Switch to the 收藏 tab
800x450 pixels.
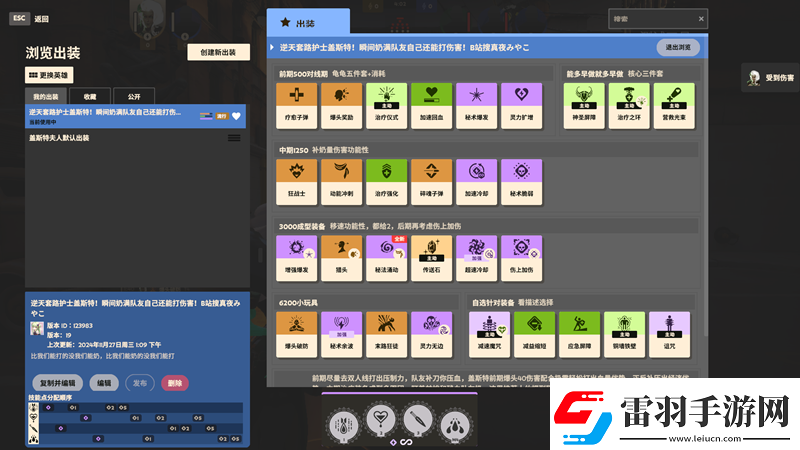90,96
